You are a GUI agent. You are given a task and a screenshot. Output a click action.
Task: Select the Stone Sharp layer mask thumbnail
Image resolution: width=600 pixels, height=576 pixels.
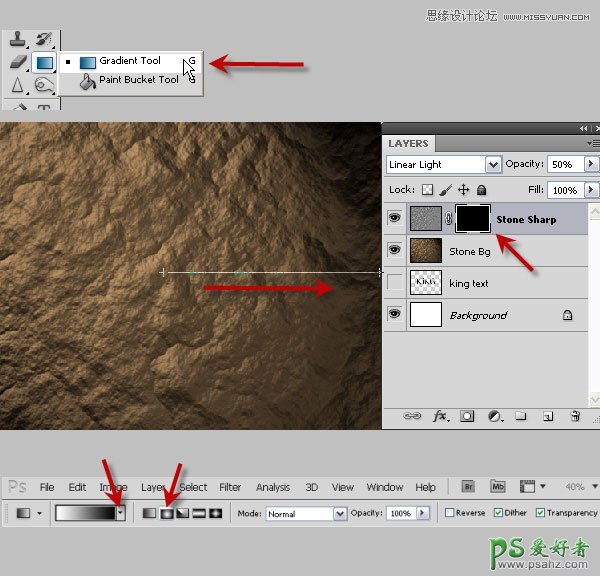tap(472, 219)
